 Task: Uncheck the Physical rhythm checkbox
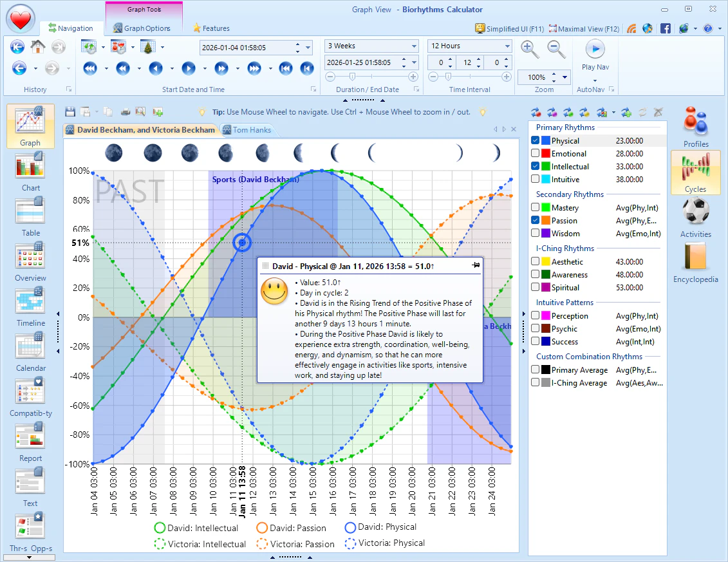[x=536, y=140]
